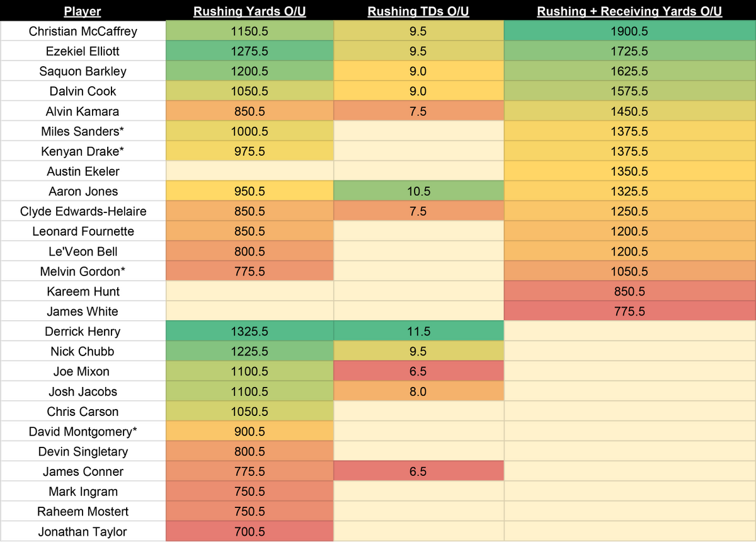Click the Rushing TDs O/U header

(418, 11)
